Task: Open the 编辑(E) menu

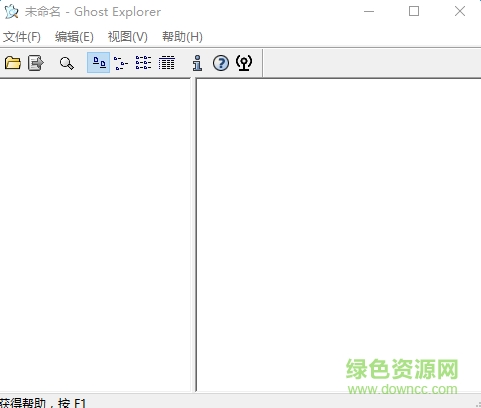Action: click(74, 37)
